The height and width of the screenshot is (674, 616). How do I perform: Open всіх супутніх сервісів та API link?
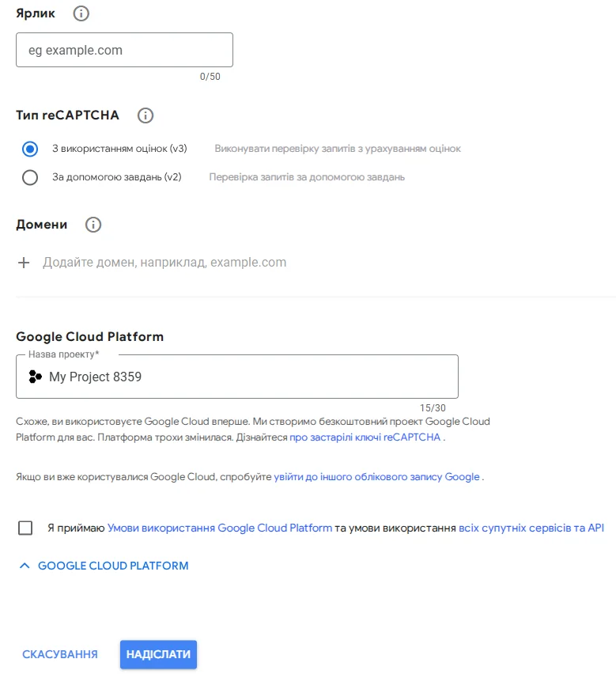pyautogui.click(x=531, y=528)
